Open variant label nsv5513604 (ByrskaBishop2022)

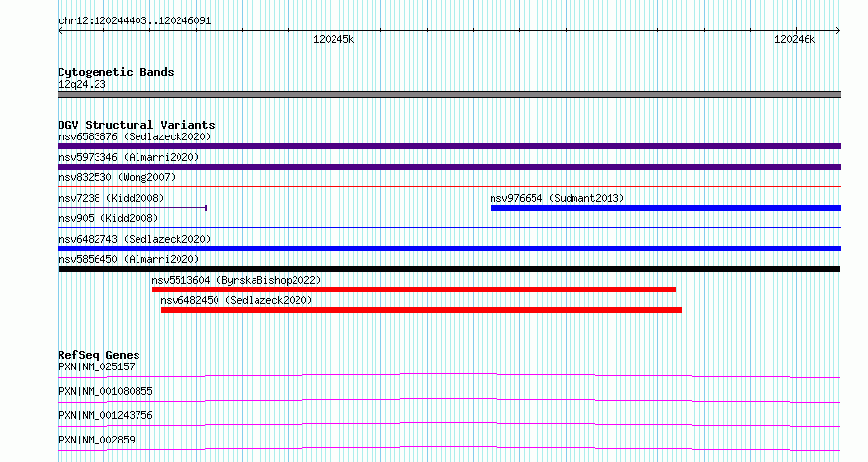tap(236, 280)
